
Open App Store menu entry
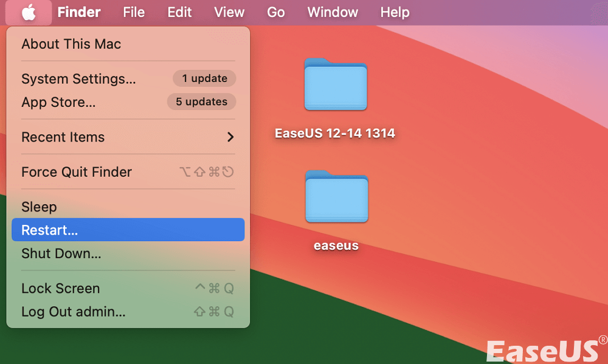click(58, 102)
